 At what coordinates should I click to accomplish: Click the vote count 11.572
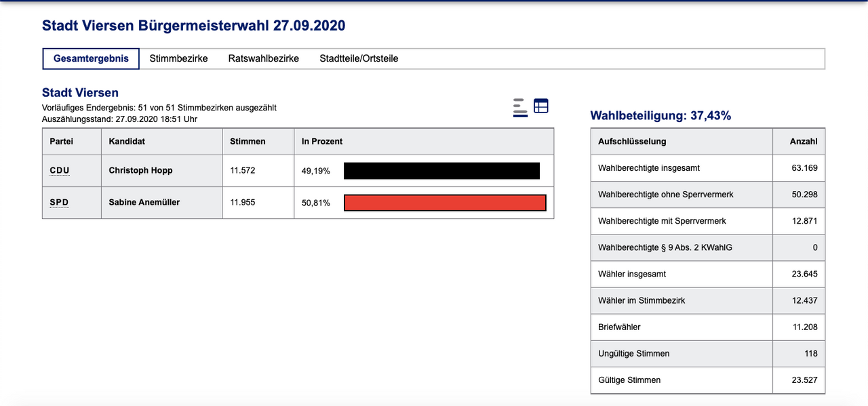coord(243,170)
